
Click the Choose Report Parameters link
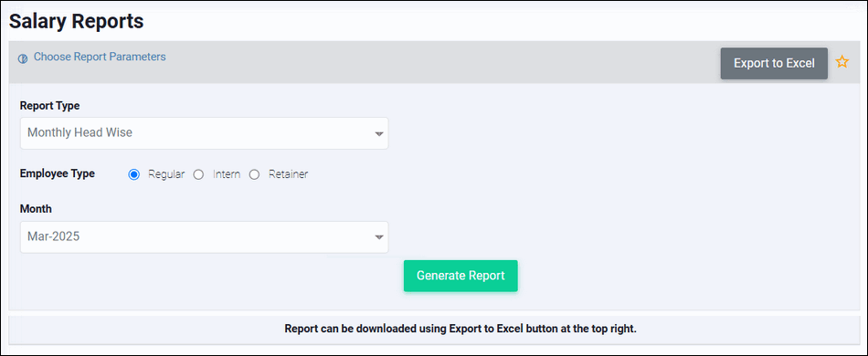point(100,57)
